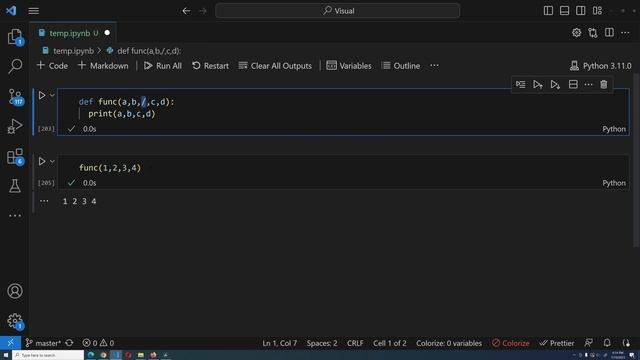Restart the notebook kernel
This screenshot has width=640, height=360.
click(x=211, y=66)
